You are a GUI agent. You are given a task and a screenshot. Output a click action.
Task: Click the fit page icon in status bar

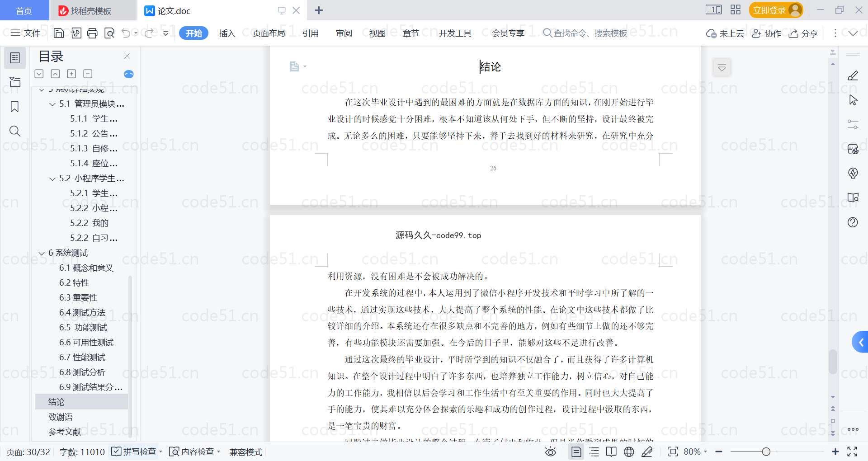point(673,452)
